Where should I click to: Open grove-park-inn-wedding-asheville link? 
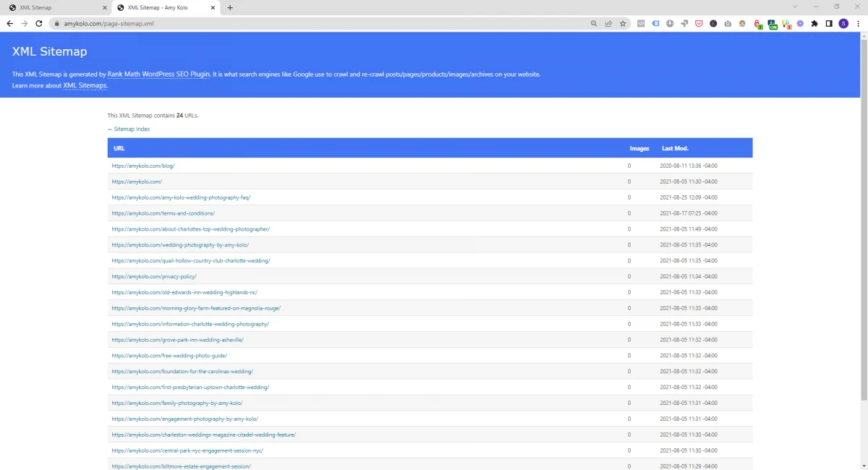coord(177,340)
